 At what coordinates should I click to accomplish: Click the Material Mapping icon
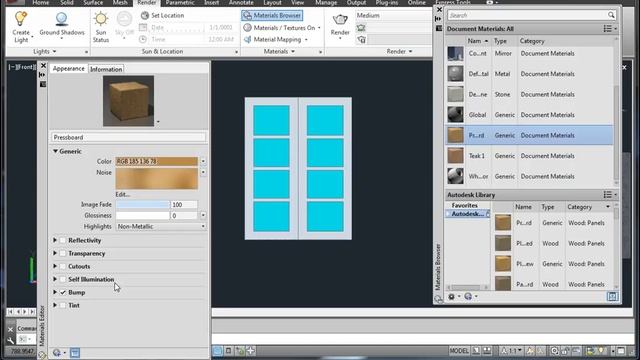click(x=247, y=40)
